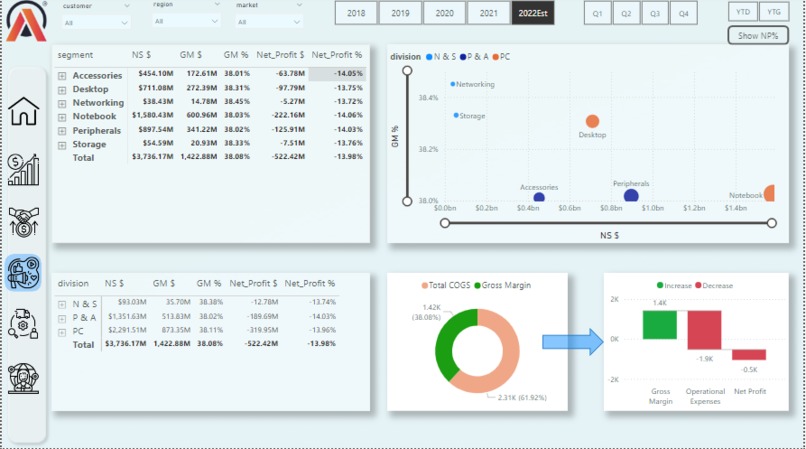Select fiscal year 2019
The image size is (806, 449).
click(400, 13)
